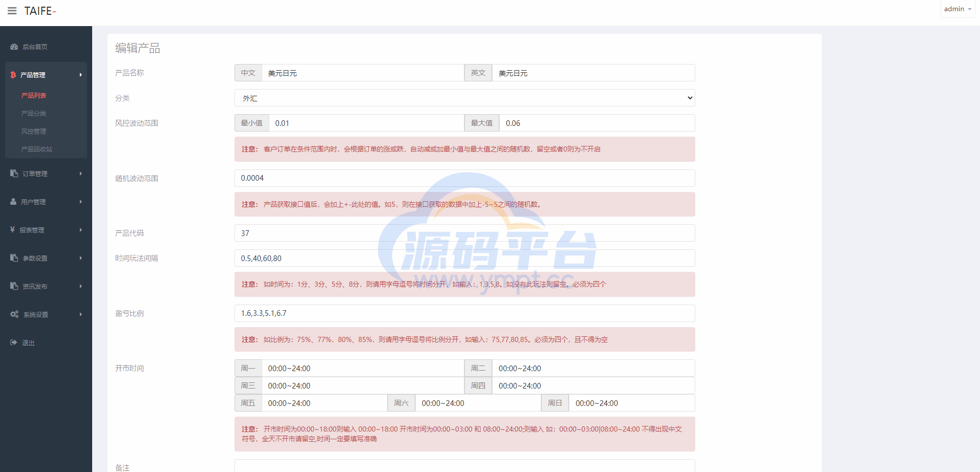The image size is (980, 472).
Task: Select the 英文 field prefix label
Action: point(478,73)
